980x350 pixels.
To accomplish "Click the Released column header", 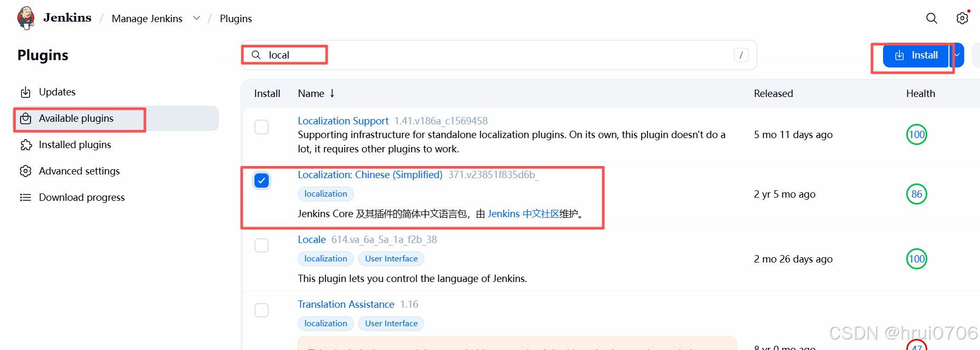I will tap(773, 93).
